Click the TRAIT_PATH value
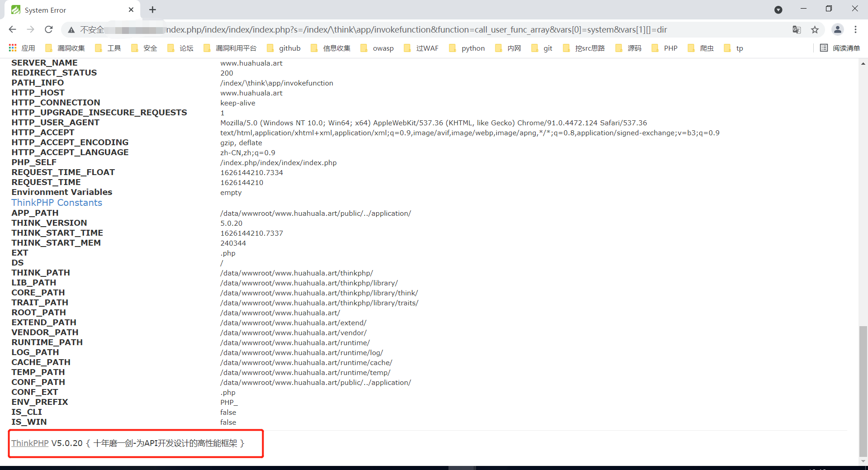This screenshot has height=470, width=868. point(319,303)
